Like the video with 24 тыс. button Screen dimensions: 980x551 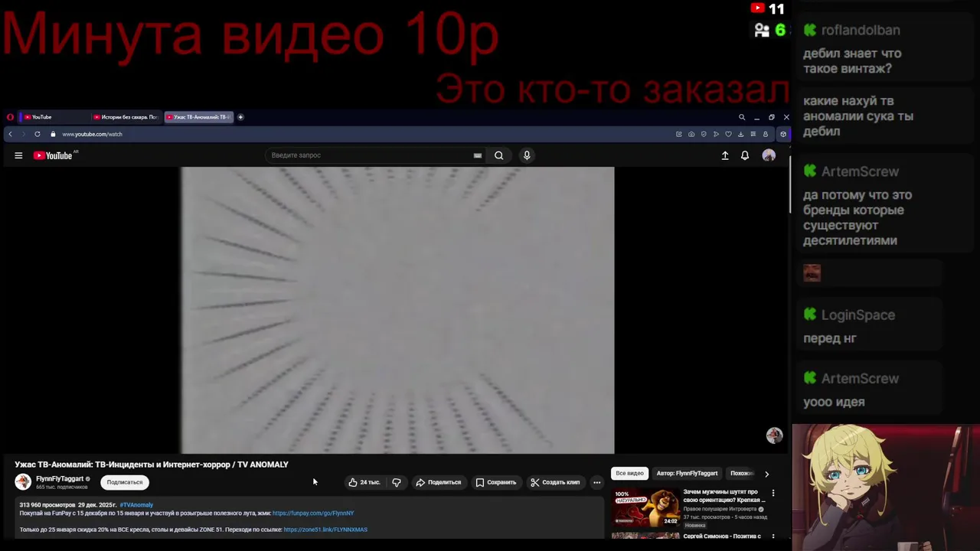click(x=364, y=482)
